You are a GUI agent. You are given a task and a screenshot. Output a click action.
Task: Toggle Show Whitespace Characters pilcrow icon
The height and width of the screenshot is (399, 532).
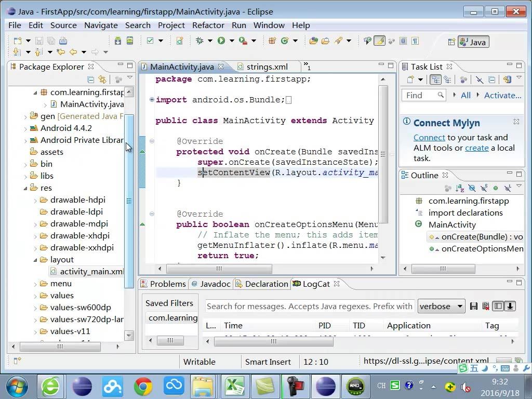coord(415,41)
